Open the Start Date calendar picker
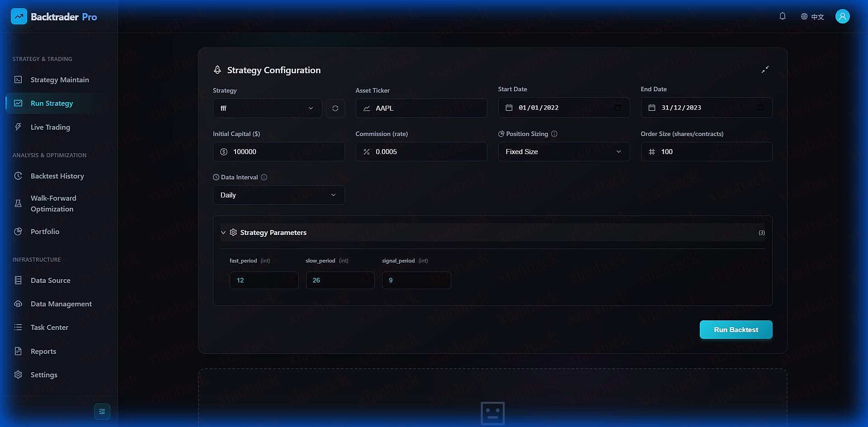Screen dimensions: 868x427 [618, 108]
